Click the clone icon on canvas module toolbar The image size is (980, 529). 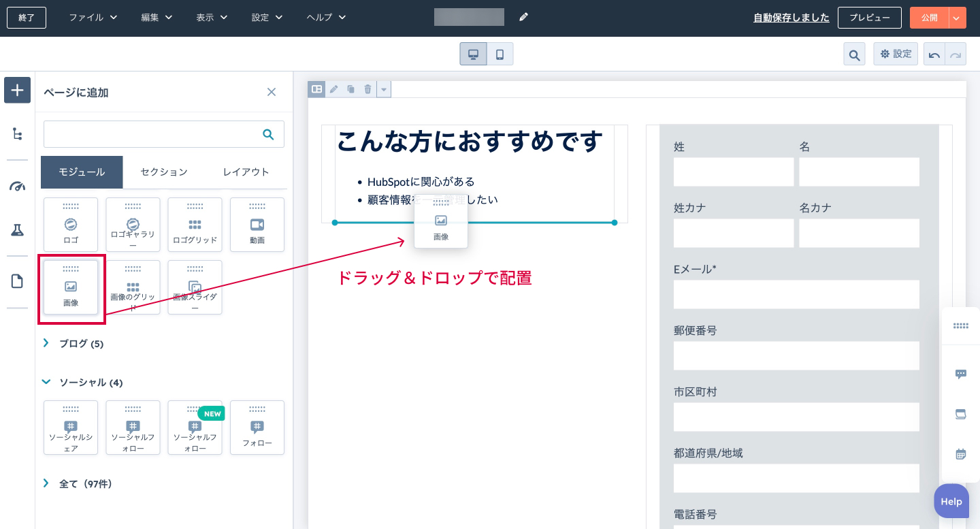coord(350,89)
